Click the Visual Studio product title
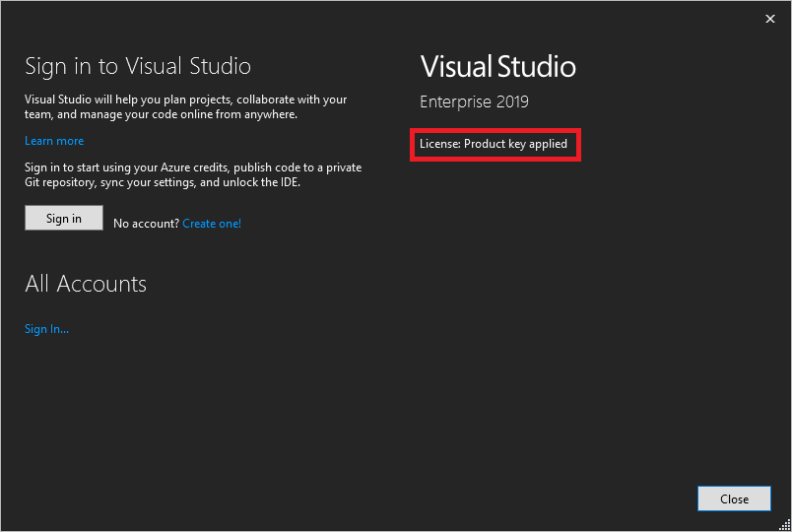792x532 pixels. (x=498, y=66)
